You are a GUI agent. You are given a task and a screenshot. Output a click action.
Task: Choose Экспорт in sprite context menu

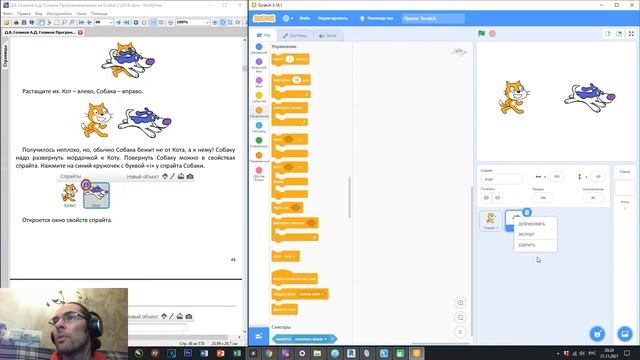tap(535, 234)
